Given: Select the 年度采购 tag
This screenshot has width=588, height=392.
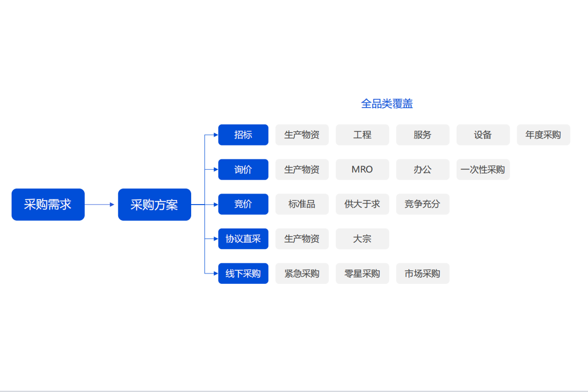Looking at the screenshot, I should tap(543, 135).
